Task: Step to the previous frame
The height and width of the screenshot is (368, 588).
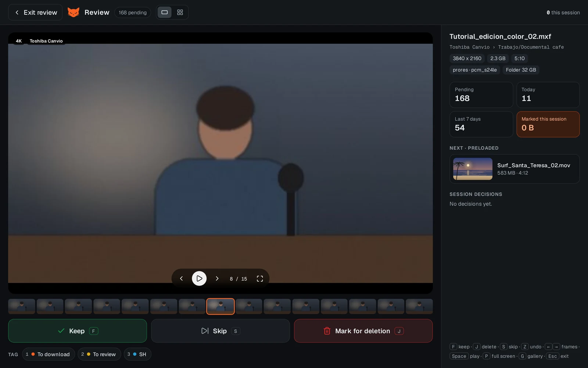Action: pos(181,279)
